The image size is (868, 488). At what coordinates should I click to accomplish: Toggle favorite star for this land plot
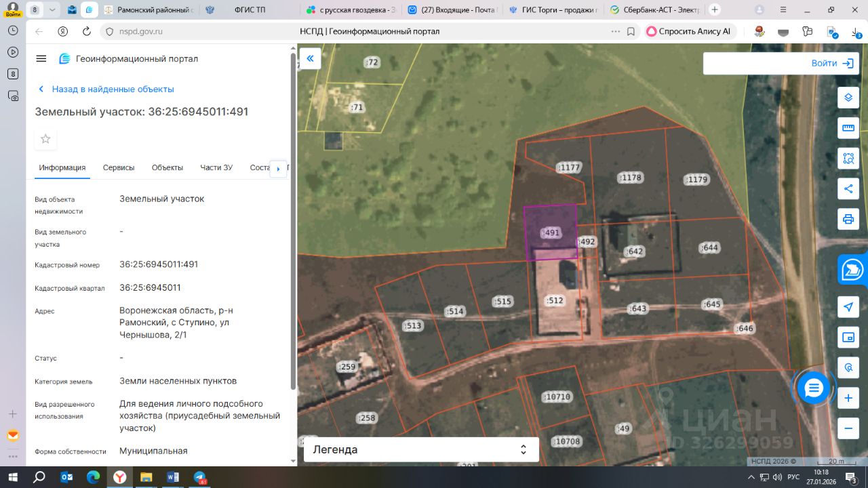45,139
